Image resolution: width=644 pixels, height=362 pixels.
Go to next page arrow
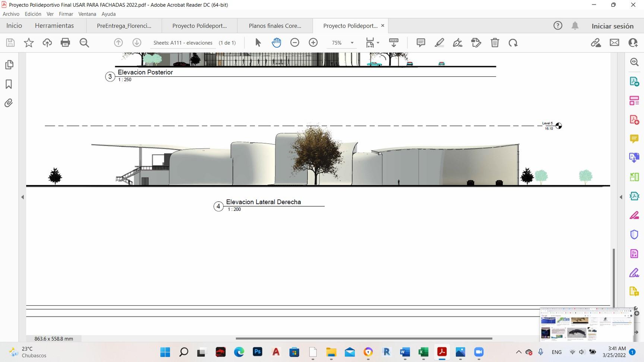137,43
